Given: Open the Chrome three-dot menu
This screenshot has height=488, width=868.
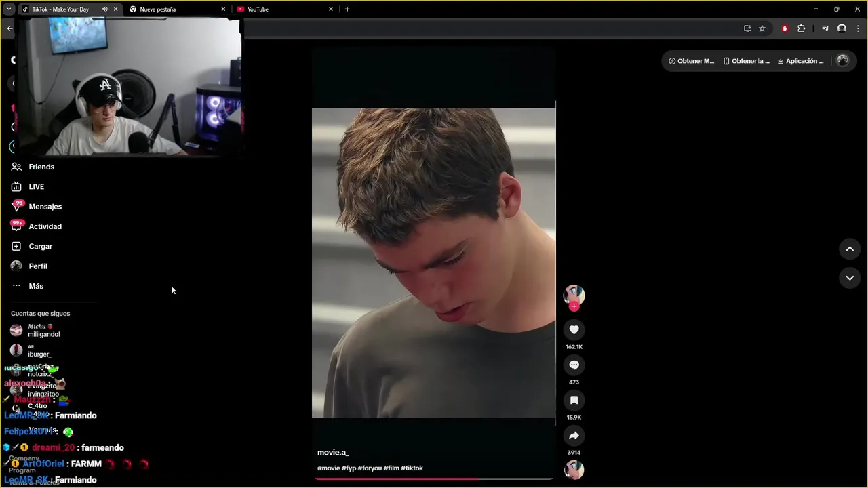Looking at the screenshot, I should pos(858,28).
